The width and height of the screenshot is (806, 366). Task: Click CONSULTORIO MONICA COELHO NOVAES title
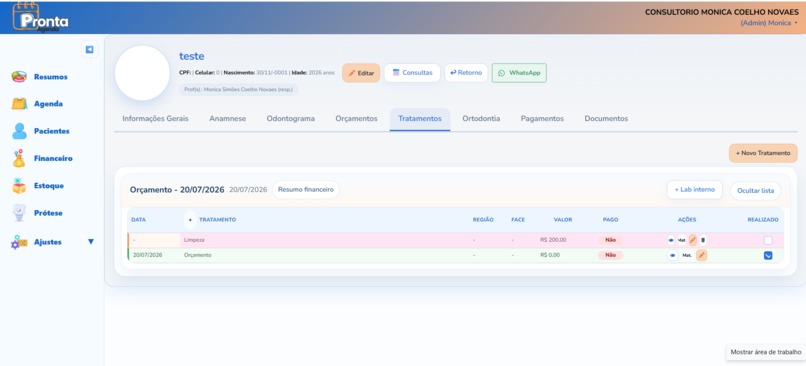(x=722, y=12)
